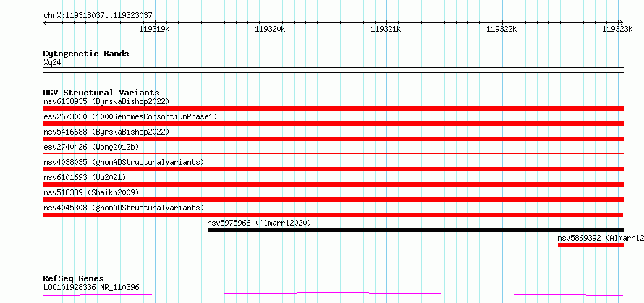Click red bar under nsv4038035
The image size is (644, 303).
click(x=333, y=169)
